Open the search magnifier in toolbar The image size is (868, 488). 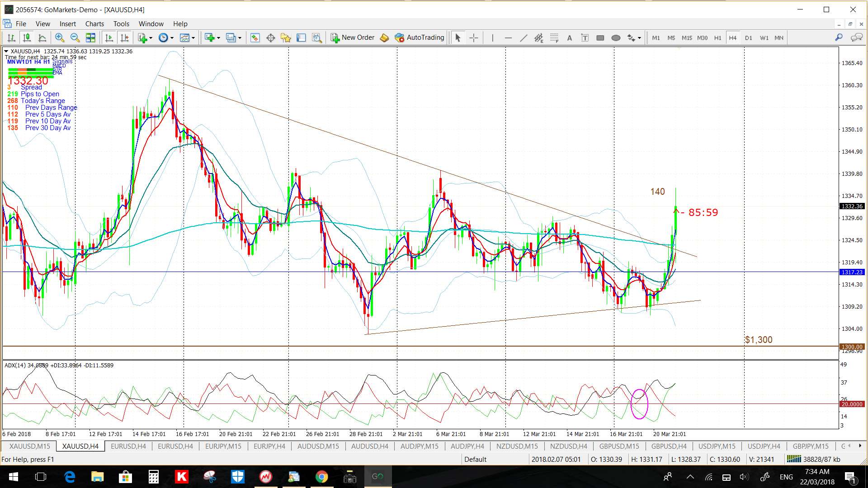839,38
